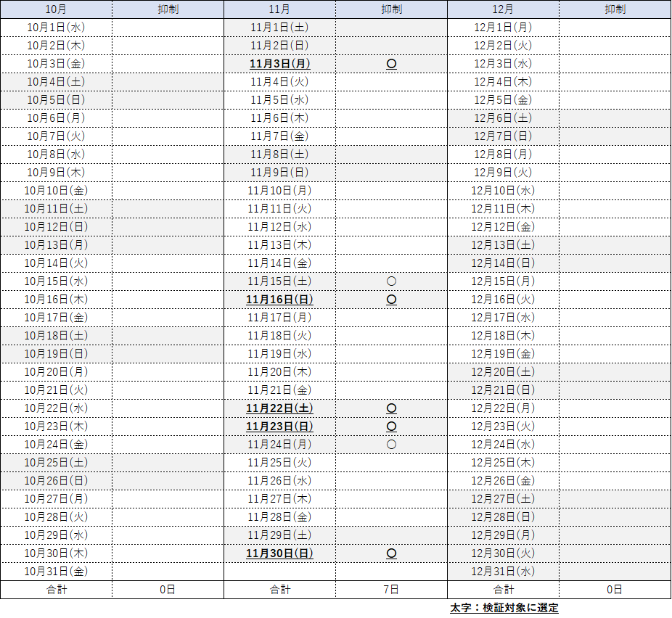Click the 11月 column header cell

pos(279,9)
